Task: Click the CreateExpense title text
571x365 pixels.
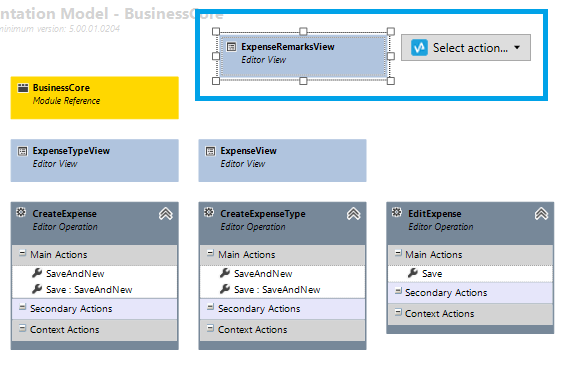Action: point(65,214)
